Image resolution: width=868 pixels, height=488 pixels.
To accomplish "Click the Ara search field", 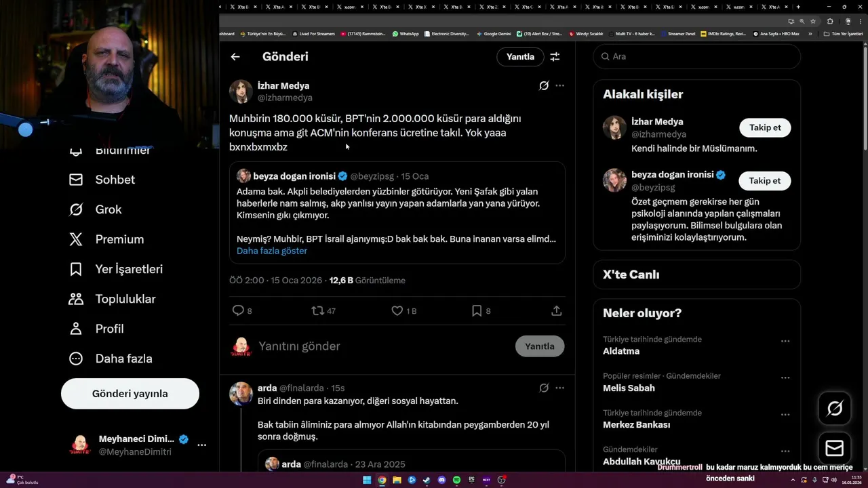I will [697, 56].
